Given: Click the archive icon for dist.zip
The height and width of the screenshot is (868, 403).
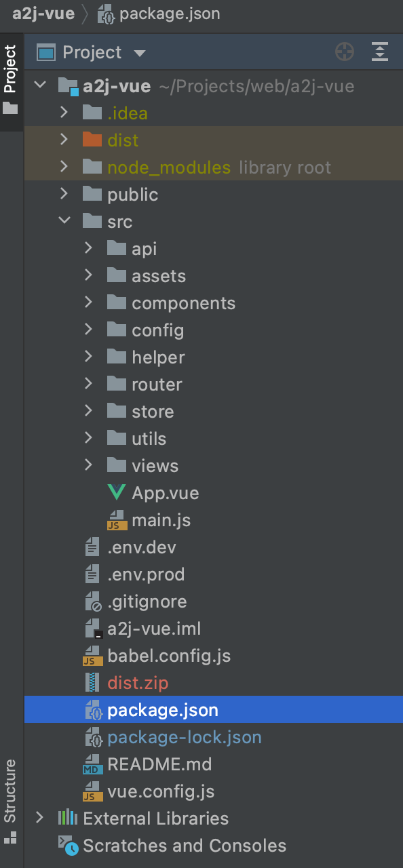Looking at the screenshot, I should (92, 683).
